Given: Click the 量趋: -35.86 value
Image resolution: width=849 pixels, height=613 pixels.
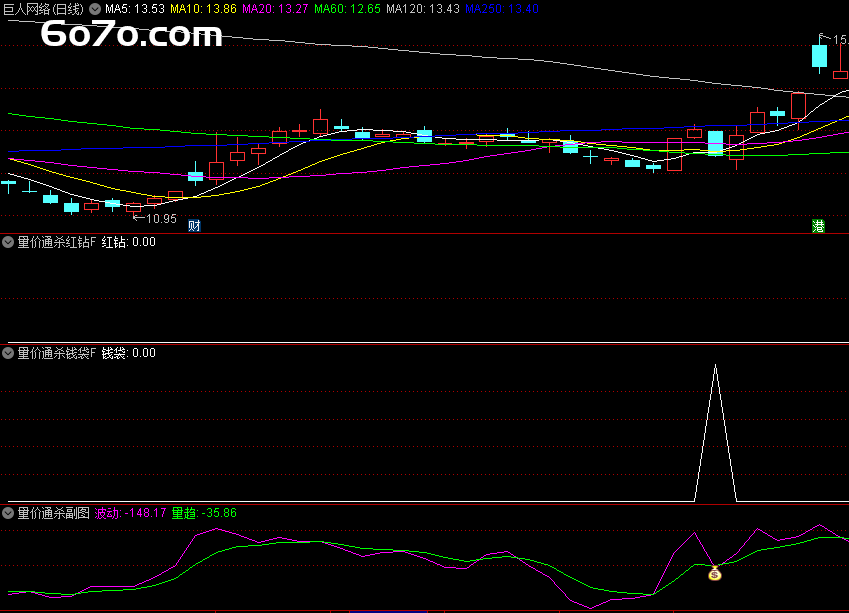Looking at the screenshot, I should click(204, 513).
